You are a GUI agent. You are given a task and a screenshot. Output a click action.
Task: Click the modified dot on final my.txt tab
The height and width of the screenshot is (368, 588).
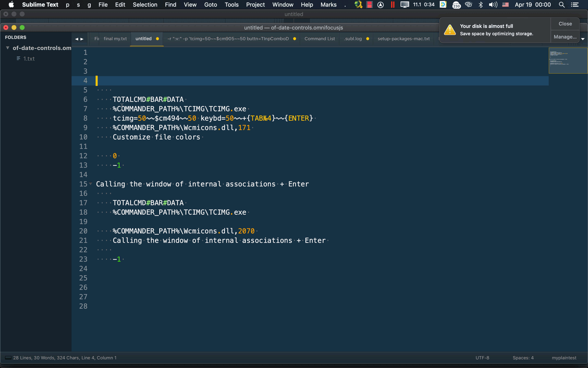tap(128, 38)
